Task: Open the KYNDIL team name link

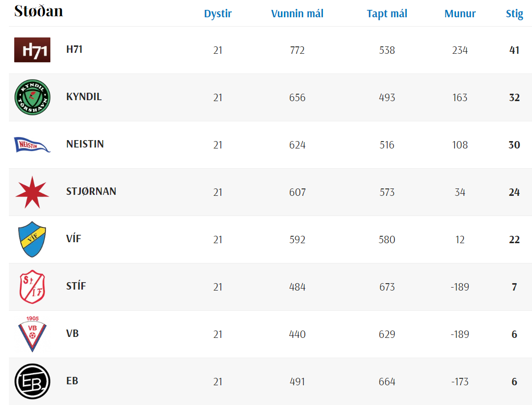Action: [84, 97]
